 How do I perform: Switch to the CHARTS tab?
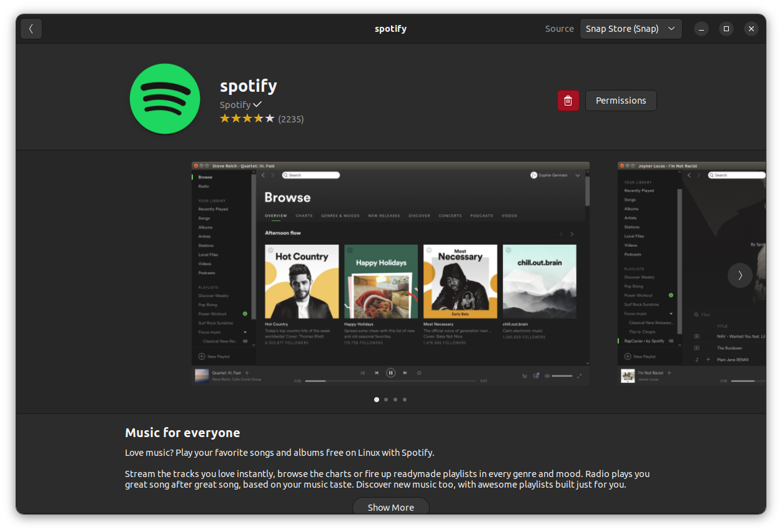coord(304,215)
